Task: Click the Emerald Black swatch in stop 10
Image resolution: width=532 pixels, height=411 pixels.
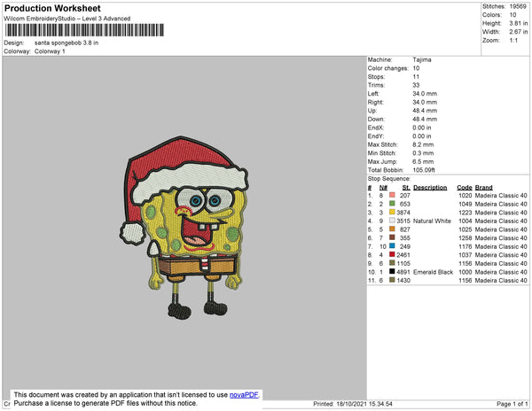Action: (392, 271)
